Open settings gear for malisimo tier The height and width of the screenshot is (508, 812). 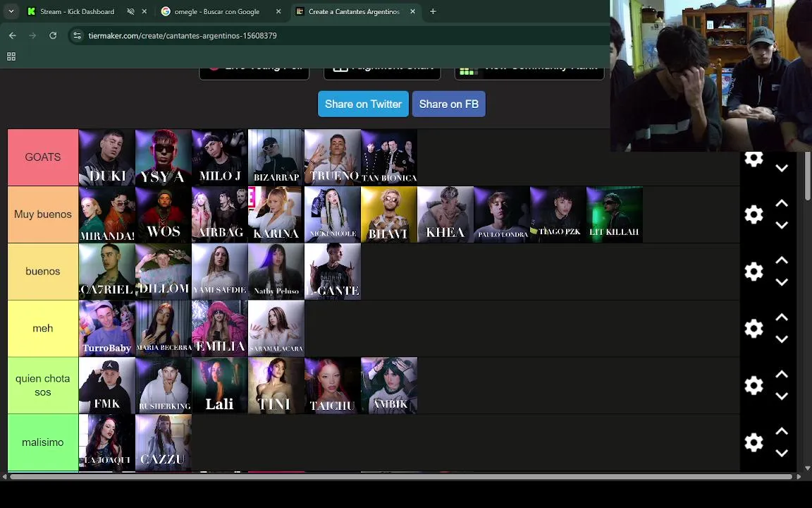click(x=753, y=442)
